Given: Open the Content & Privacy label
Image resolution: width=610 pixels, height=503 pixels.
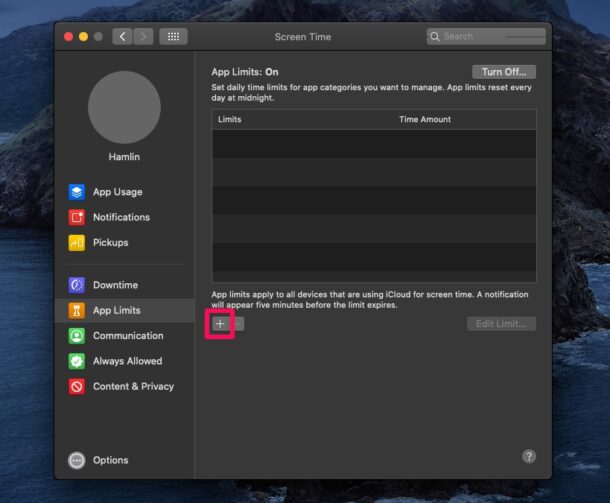Looking at the screenshot, I should [133, 386].
